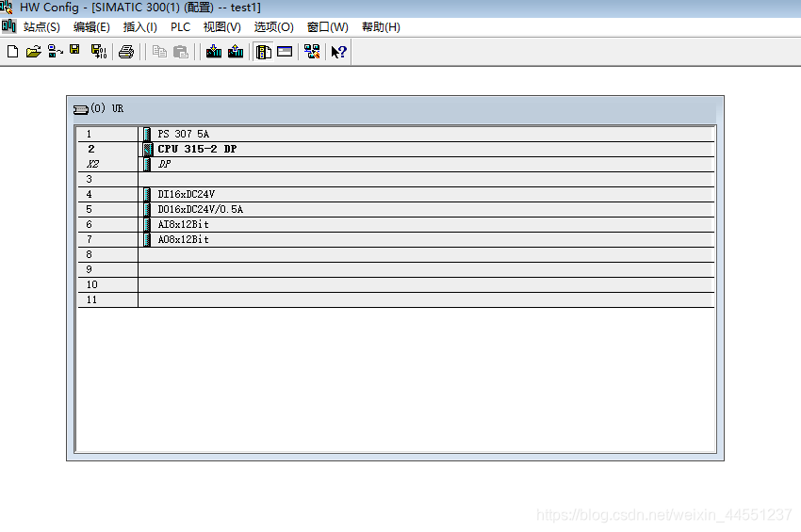Click the module icon beside AI8x12Bit
This screenshot has height=532, width=801.
coord(147,225)
